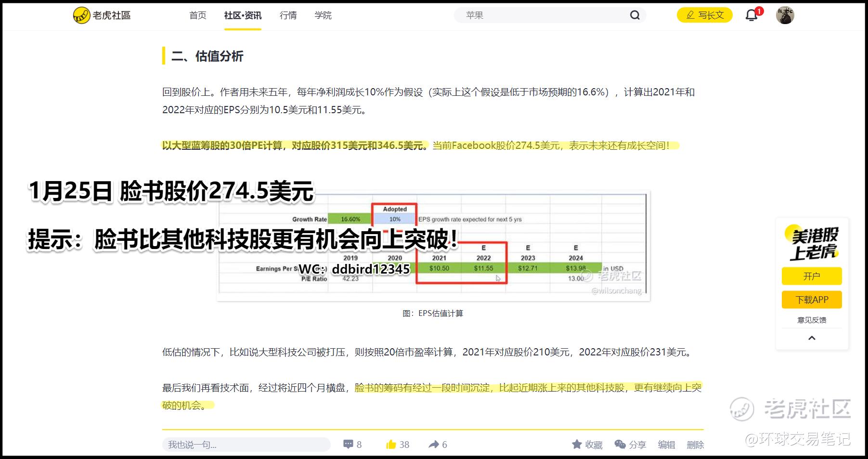Click the paragraph starting with 低估的情况下

point(428,352)
